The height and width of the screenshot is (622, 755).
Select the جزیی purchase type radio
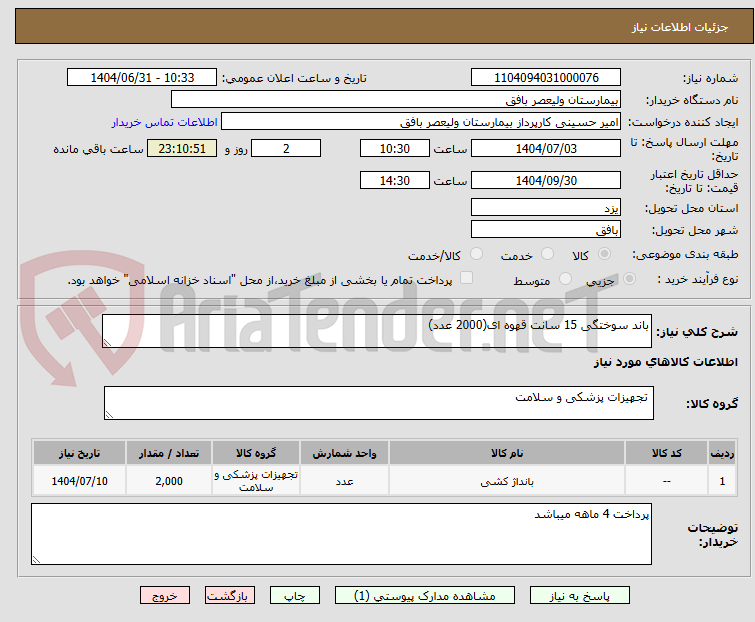(x=629, y=279)
